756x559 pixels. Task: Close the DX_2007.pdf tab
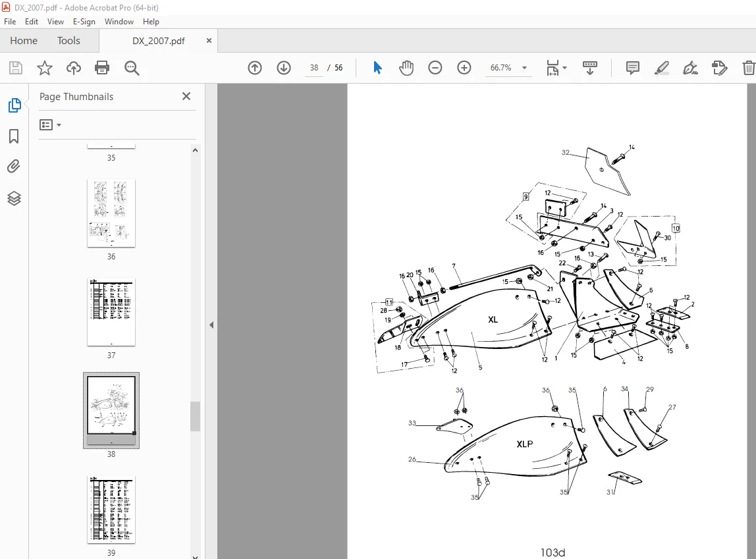209,40
